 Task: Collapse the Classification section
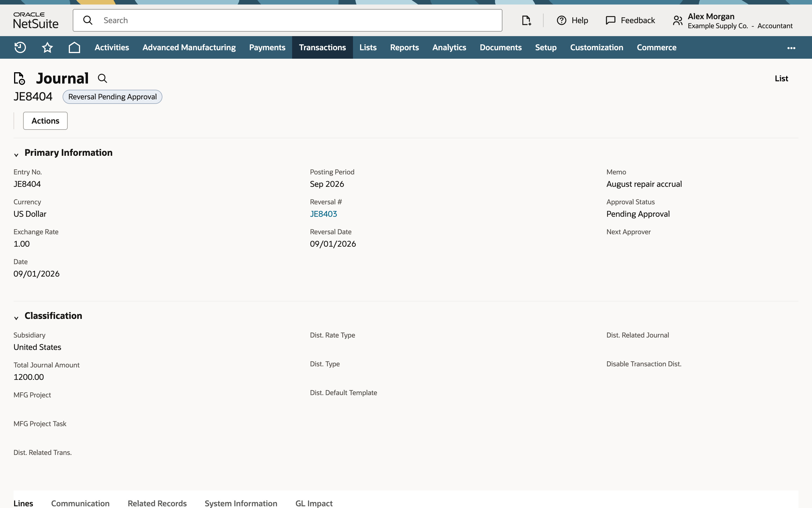16,318
